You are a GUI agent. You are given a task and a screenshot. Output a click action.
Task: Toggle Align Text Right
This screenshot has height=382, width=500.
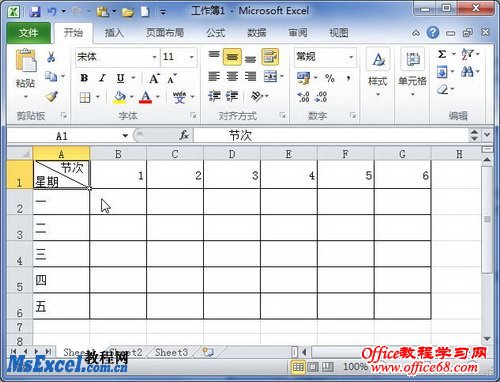pyautogui.click(x=250, y=77)
